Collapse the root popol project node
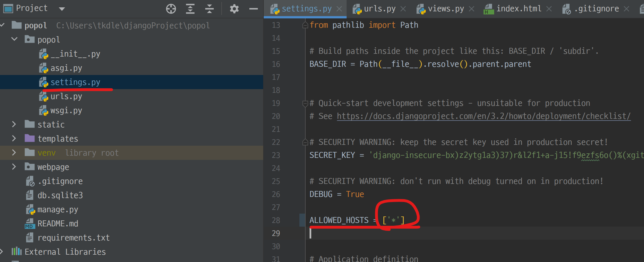Image resolution: width=644 pixels, height=262 pixels. pyautogui.click(x=2, y=25)
